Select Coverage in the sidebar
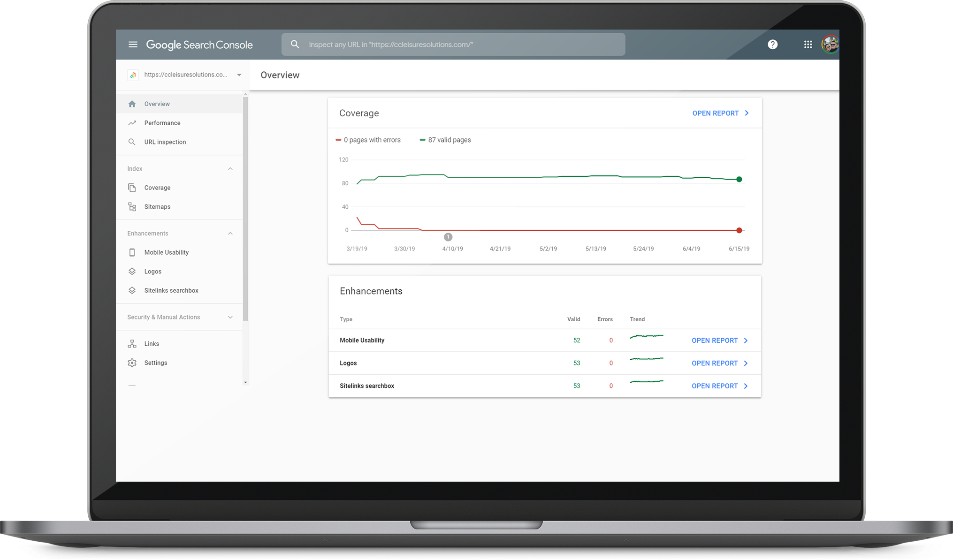The height and width of the screenshot is (560, 953). tap(179, 188)
